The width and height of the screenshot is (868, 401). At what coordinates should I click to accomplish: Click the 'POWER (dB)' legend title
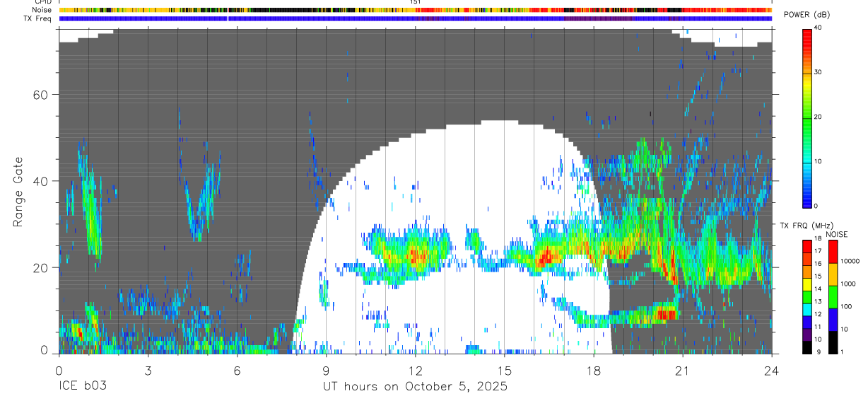pos(807,15)
